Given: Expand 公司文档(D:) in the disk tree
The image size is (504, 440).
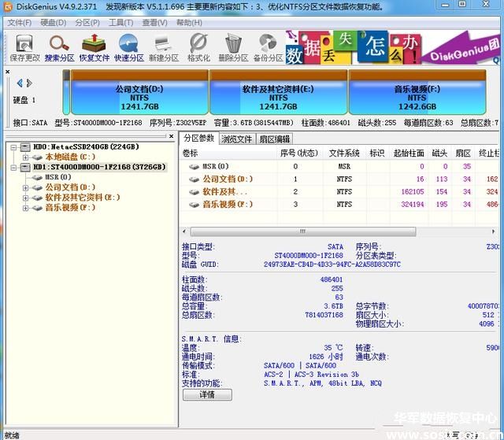Looking at the screenshot, I should pyautogui.click(x=26, y=187).
